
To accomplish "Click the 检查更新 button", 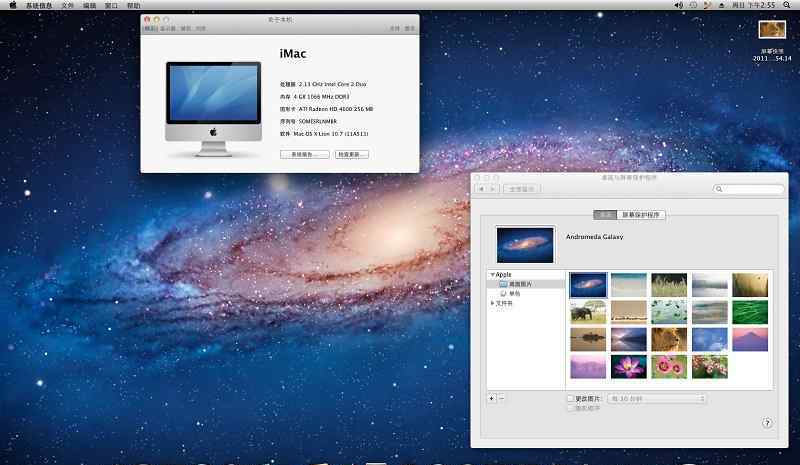I will (x=351, y=154).
